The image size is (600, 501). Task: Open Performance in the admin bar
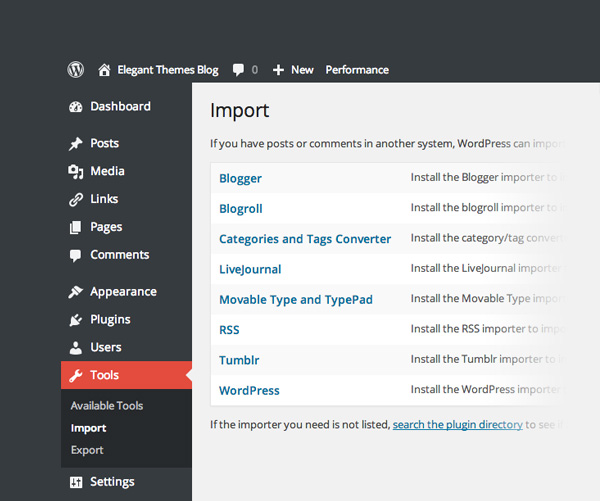(x=357, y=70)
